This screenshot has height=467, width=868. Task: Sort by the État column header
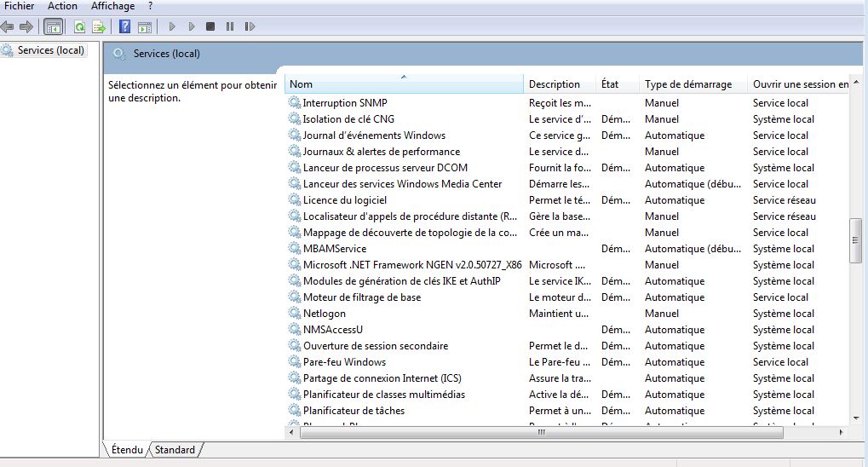610,84
